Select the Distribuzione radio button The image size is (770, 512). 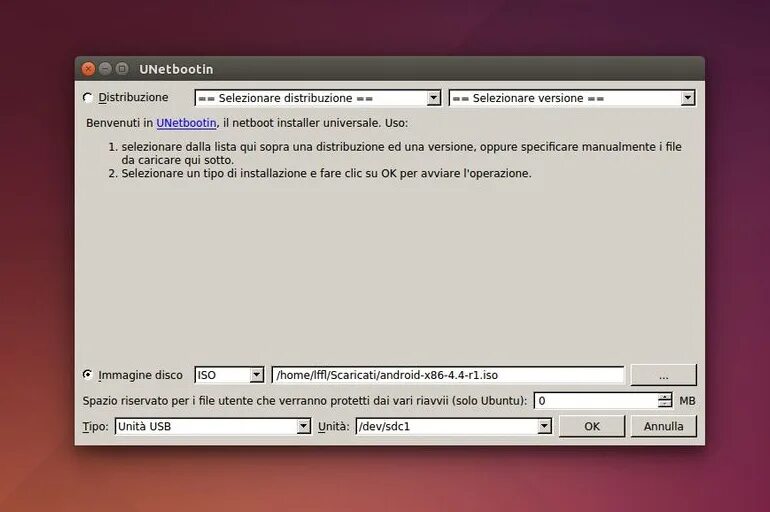point(88,98)
